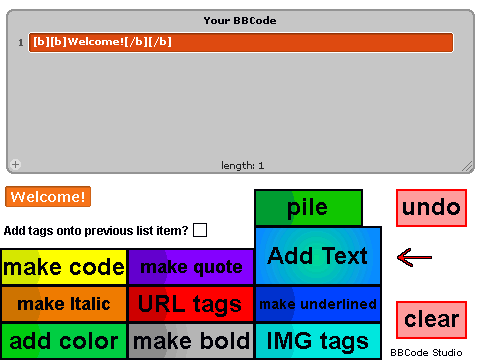Click the add color button

coord(64,341)
